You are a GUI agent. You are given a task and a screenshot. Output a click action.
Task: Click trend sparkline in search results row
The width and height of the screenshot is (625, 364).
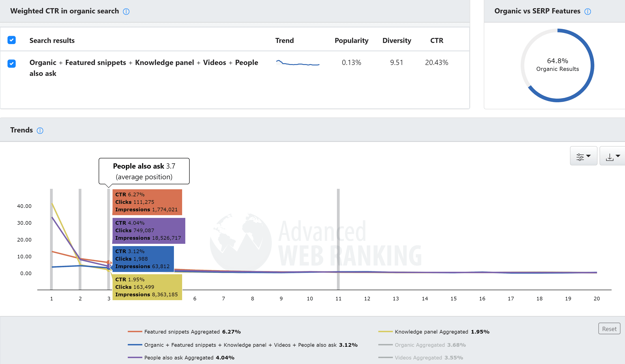[298, 63]
